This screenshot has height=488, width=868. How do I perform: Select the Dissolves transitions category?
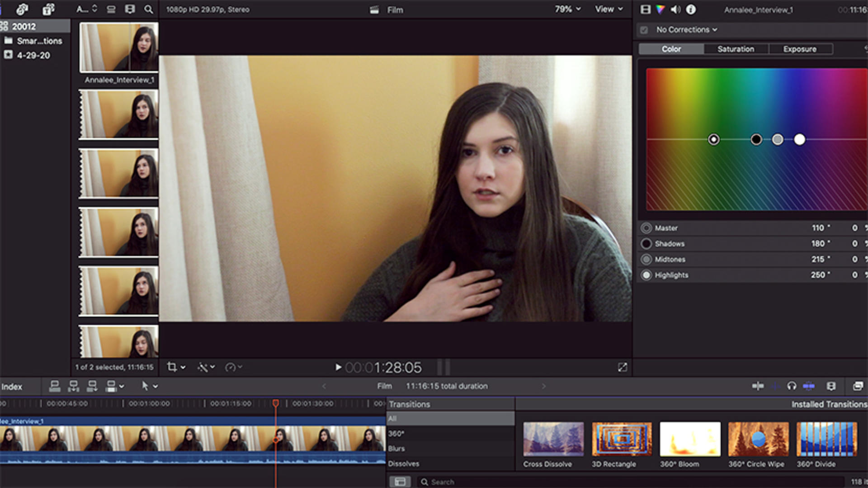[451, 464]
